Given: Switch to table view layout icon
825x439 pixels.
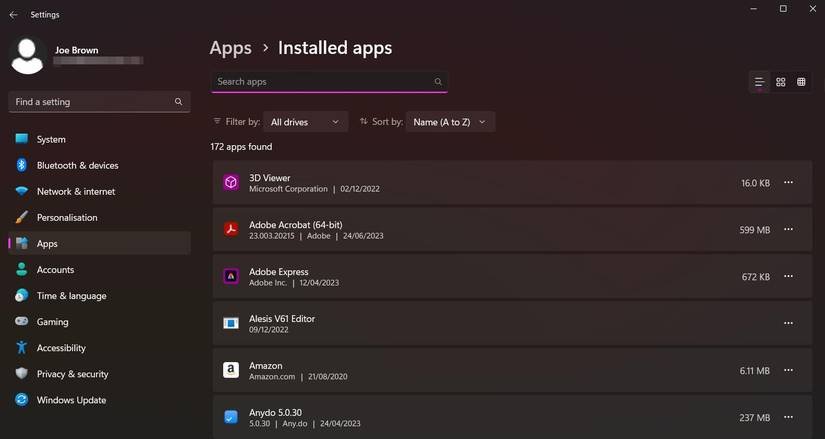Looking at the screenshot, I should (x=801, y=82).
